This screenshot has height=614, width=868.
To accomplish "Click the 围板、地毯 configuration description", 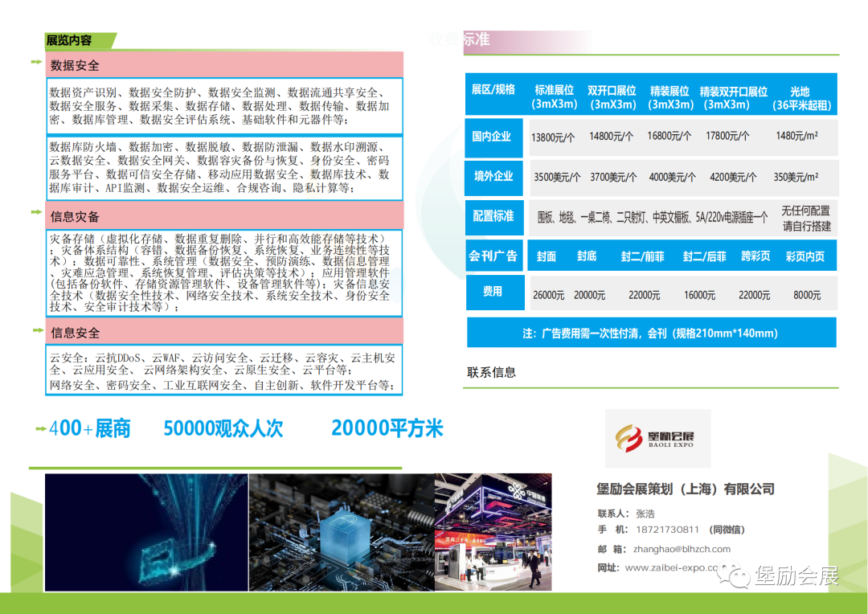I will (x=652, y=218).
